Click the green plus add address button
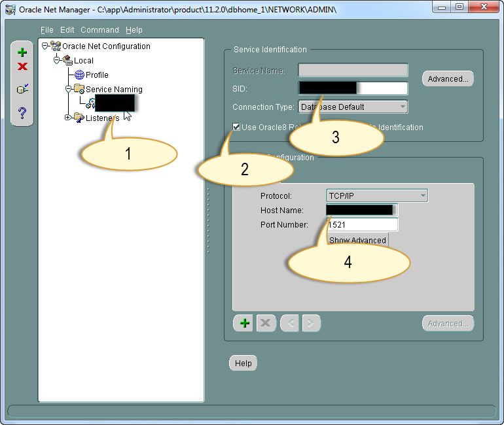The height and width of the screenshot is (425, 504). [x=244, y=323]
